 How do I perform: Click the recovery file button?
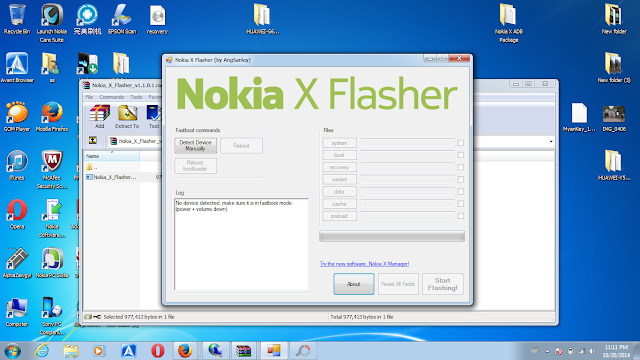point(340,167)
